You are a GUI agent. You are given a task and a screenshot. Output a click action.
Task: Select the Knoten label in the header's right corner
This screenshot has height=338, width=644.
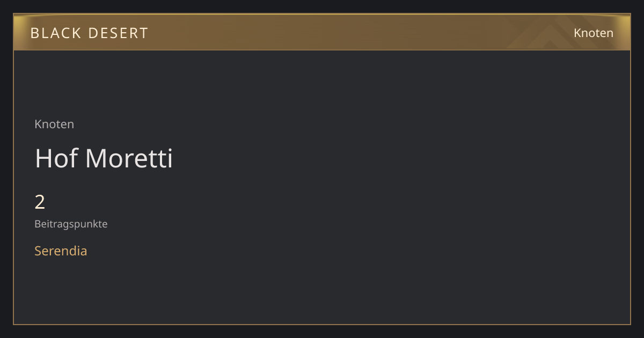tap(594, 33)
